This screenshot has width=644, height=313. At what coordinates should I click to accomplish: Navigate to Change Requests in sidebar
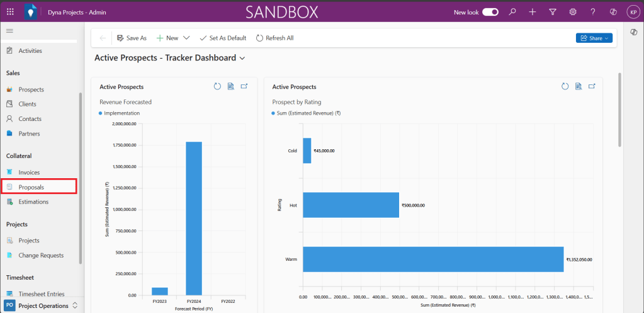pos(41,255)
